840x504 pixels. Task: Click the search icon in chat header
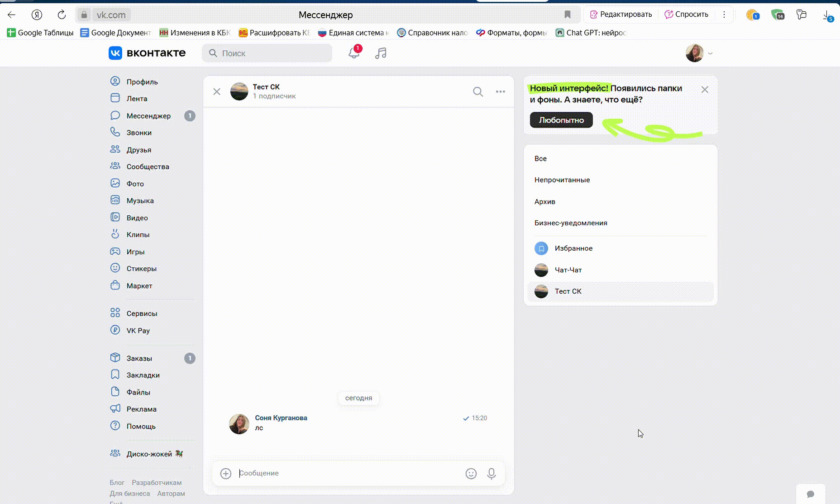[477, 92]
